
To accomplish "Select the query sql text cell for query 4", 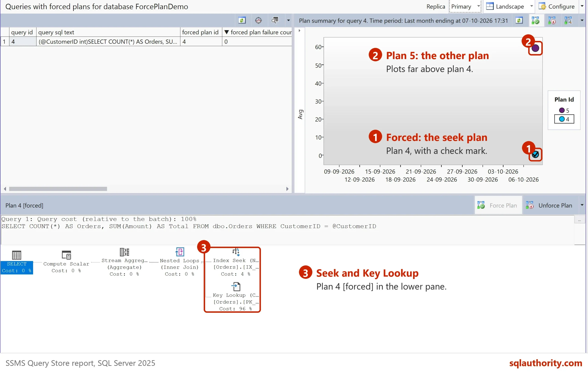I will click(108, 42).
